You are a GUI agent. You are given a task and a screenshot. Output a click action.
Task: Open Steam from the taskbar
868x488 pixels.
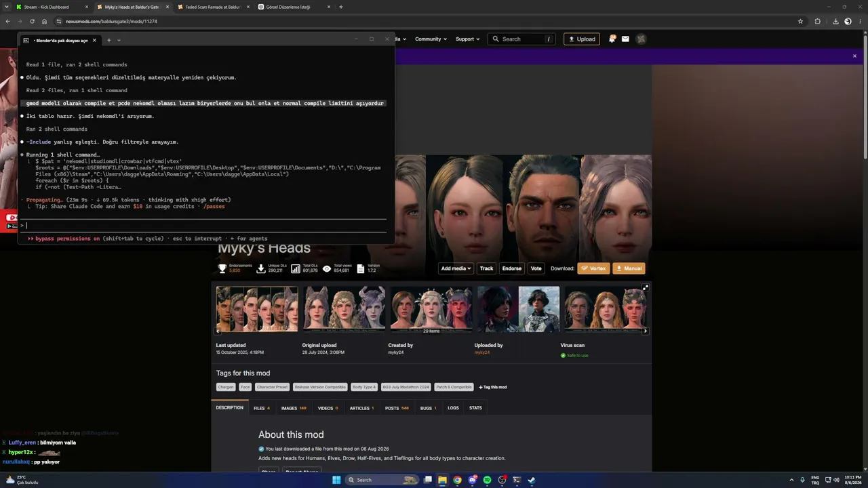(x=532, y=480)
